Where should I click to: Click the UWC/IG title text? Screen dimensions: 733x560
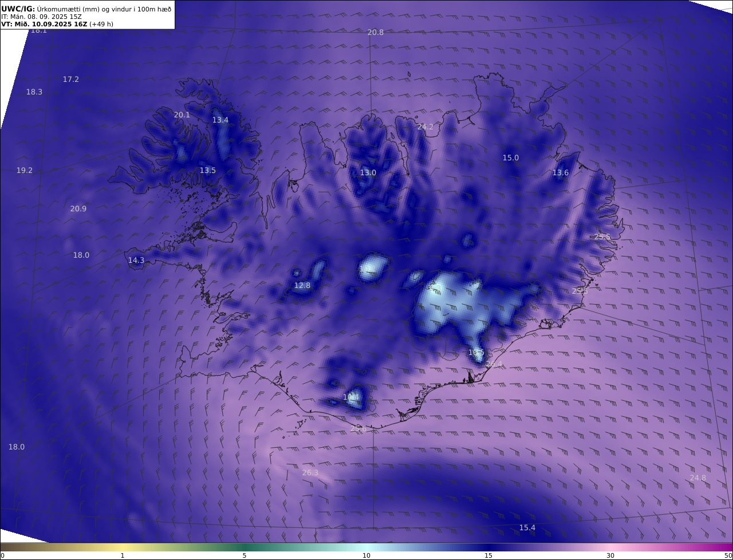tap(18, 9)
